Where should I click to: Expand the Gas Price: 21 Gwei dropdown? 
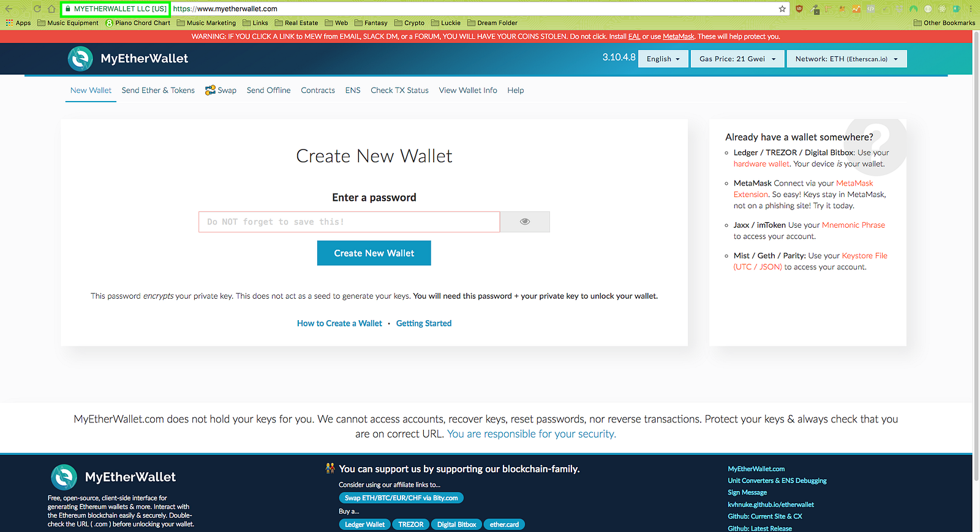coord(737,59)
